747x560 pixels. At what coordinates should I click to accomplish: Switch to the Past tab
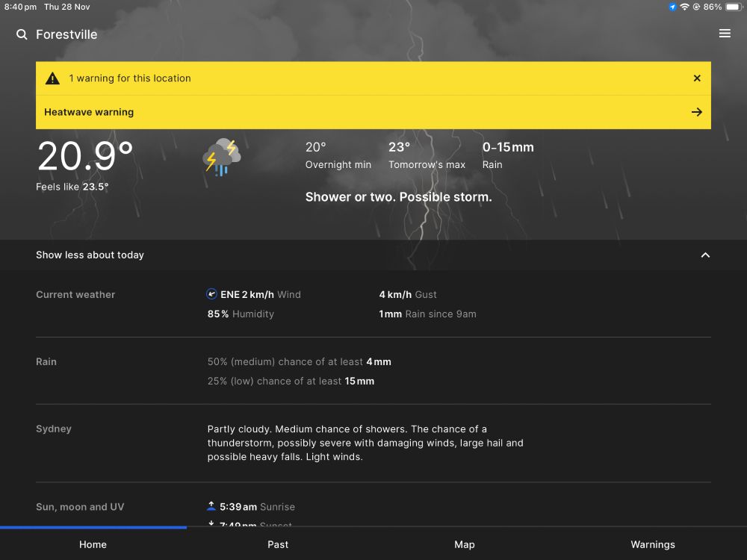click(x=278, y=544)
